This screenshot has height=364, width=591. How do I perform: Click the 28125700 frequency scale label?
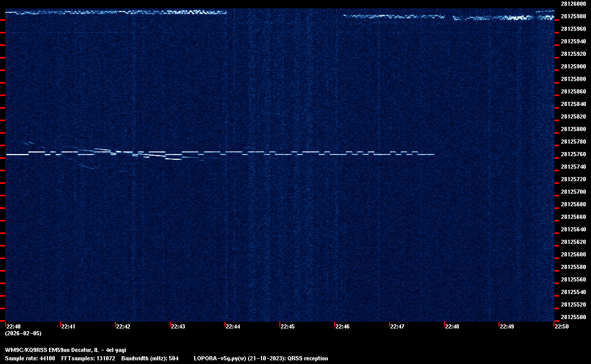[x=573, y=192]
